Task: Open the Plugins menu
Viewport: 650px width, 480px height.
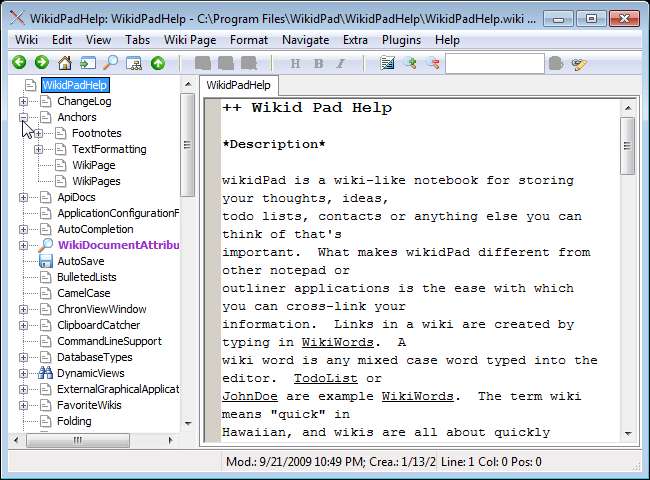Action: coord(401,40)
